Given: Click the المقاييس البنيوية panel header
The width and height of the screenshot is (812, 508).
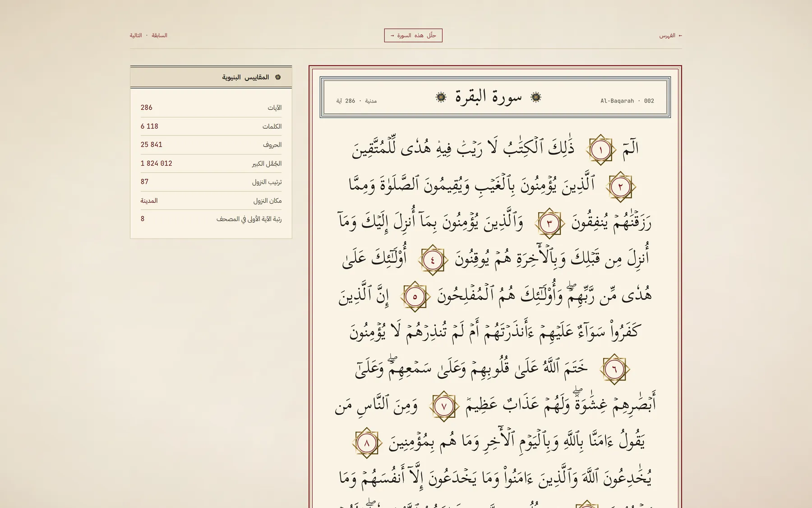Looking at the screenshot, I should pos(211,77).
